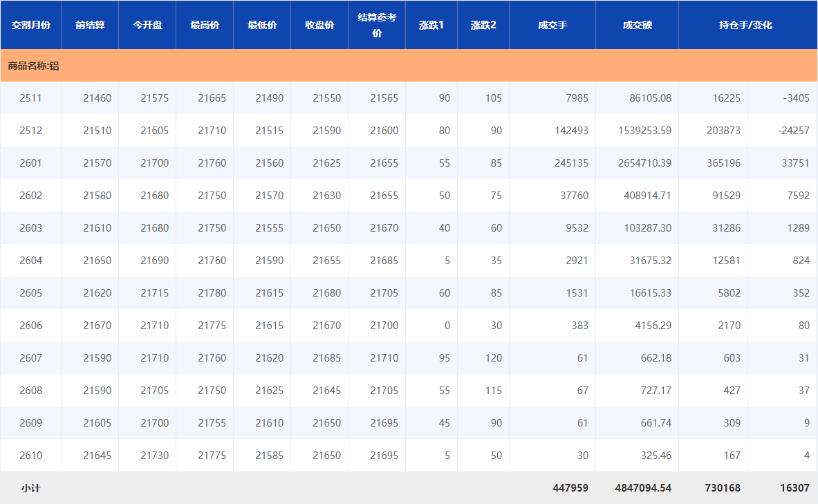This screenshot has width=818, height=504.
Task: Click the 2610 delivery month cell
Action: [30, 456]
